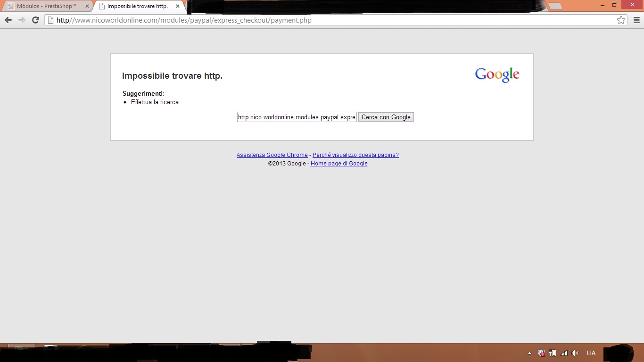Click the Cerca con Google button
Image resolution: width=644 pixels, height=362 pixels.
[386, 117]
